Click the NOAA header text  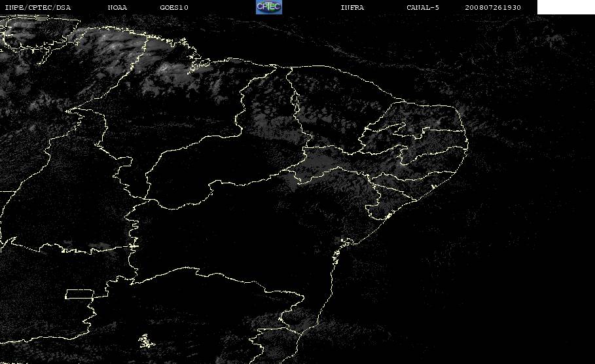118,8
